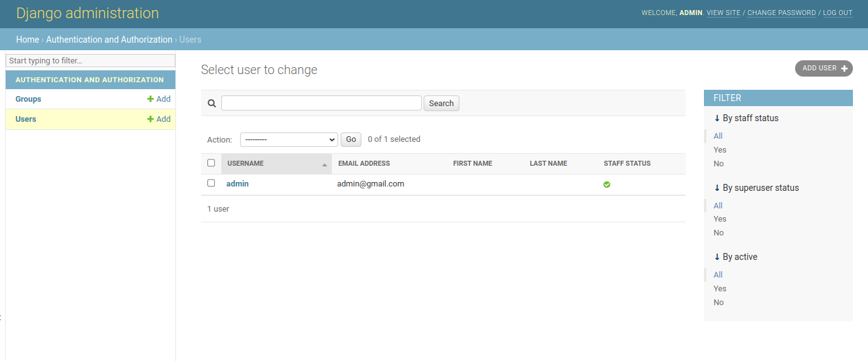Open the admin user link
This screenshot has height=361, width=868.
point(238,184)
